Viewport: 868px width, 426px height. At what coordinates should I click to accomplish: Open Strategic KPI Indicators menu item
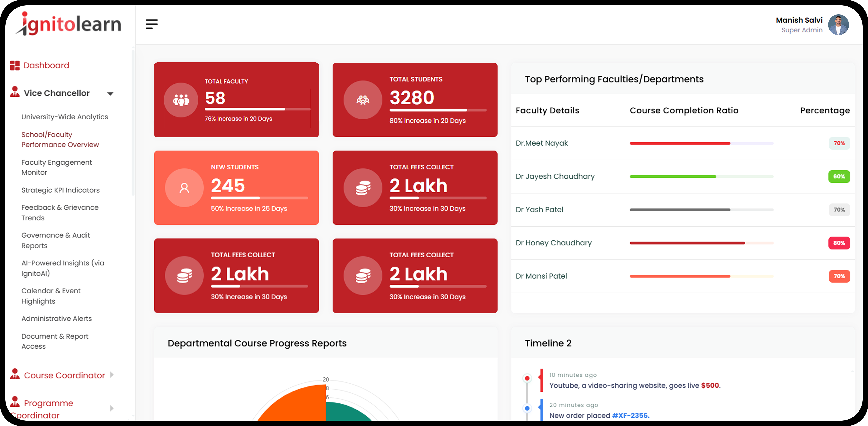click(61, 190)
